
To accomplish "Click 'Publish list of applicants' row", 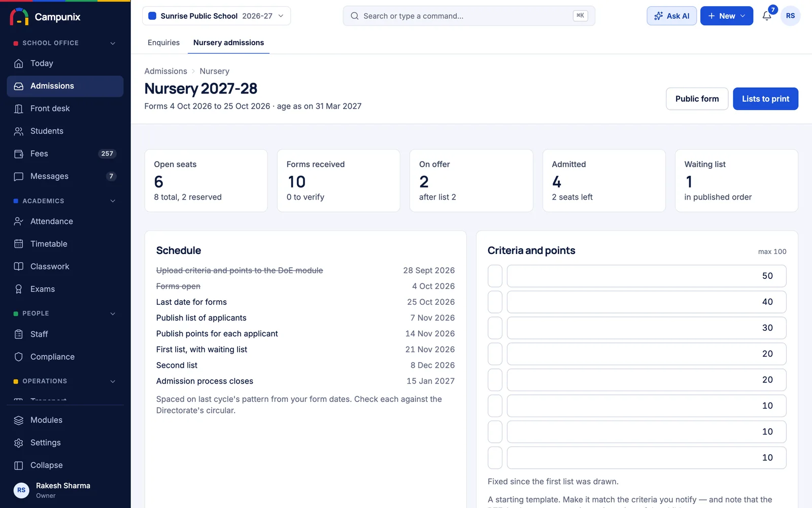I will tap(306, 317).
